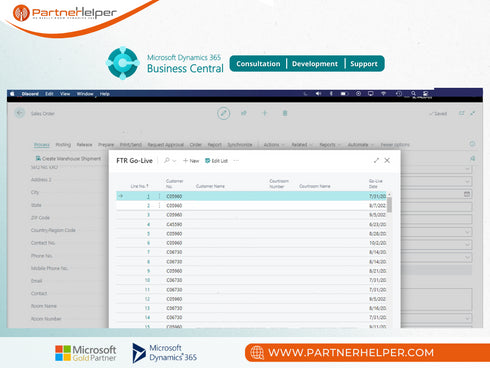Click the Edit List icon
Screen dimensions: 490x368
[x=207, y=161]
